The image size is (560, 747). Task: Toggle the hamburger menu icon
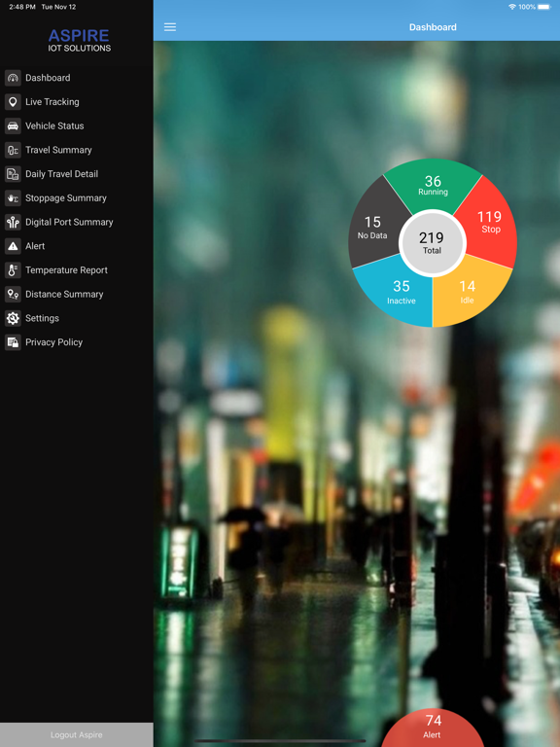[x=170, y=27]
